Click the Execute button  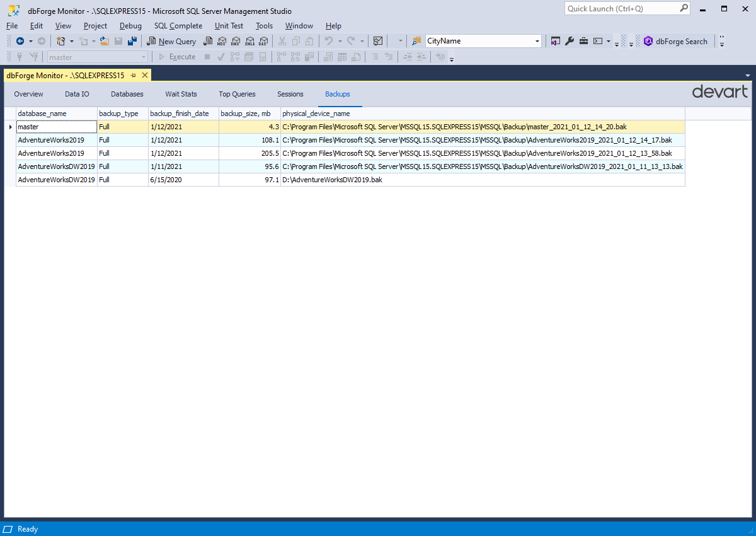click(x=181, y=57)
